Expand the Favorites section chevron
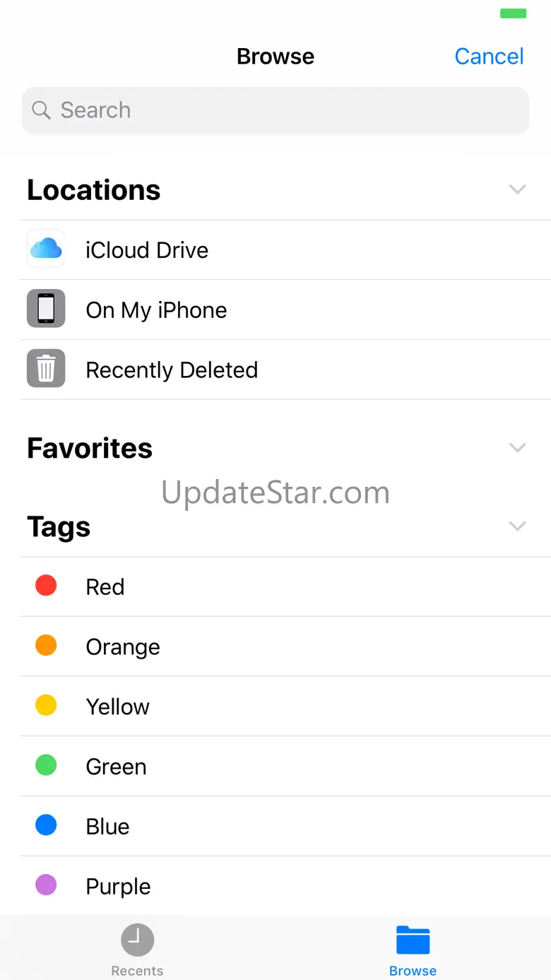 pos(518,447)
